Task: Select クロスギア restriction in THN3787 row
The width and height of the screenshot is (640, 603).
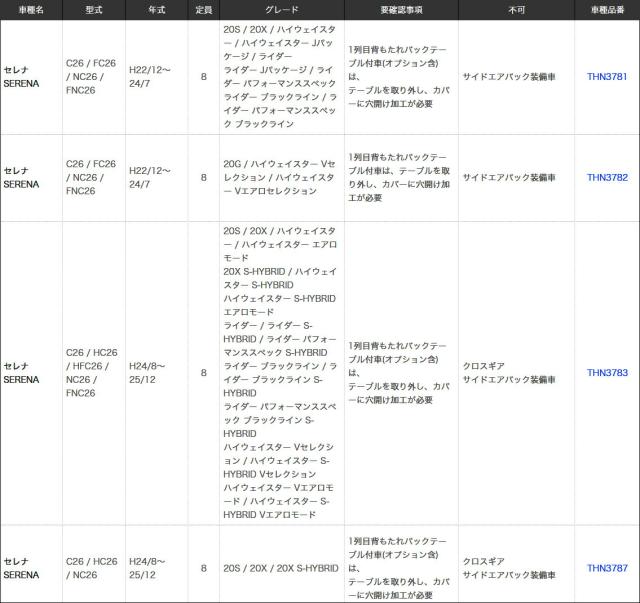Action: [x=483, y=561]
